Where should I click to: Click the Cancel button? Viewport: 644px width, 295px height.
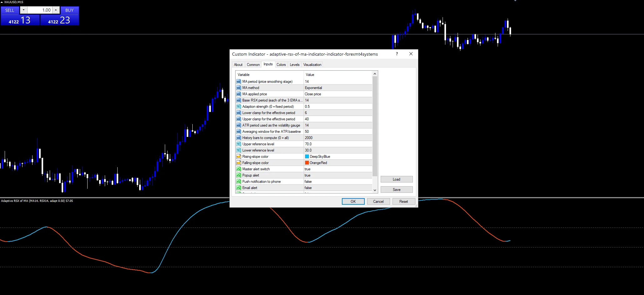point(378,202)
